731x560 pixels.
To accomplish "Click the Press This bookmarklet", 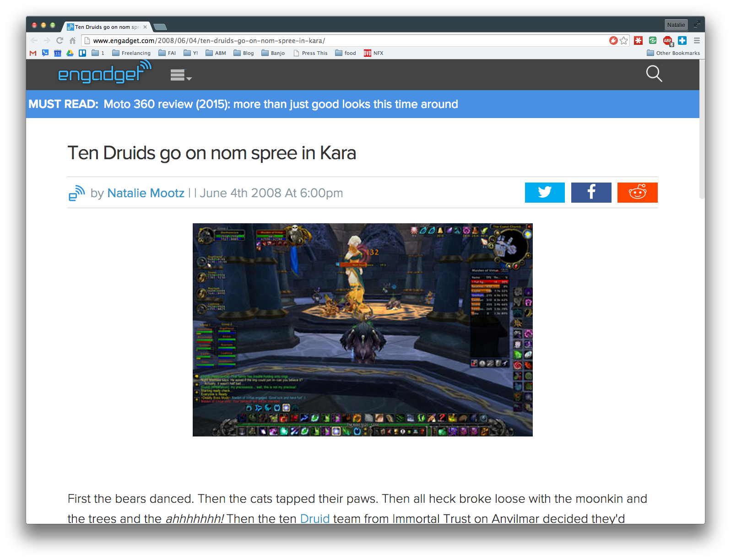I will tap(311, 53).
